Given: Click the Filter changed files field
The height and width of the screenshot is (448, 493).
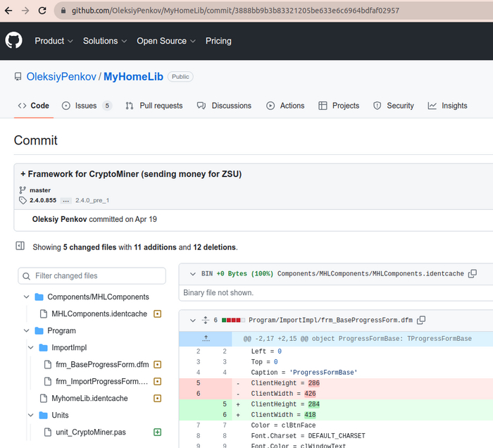Looking at the screenshot, I should (92, 276).
